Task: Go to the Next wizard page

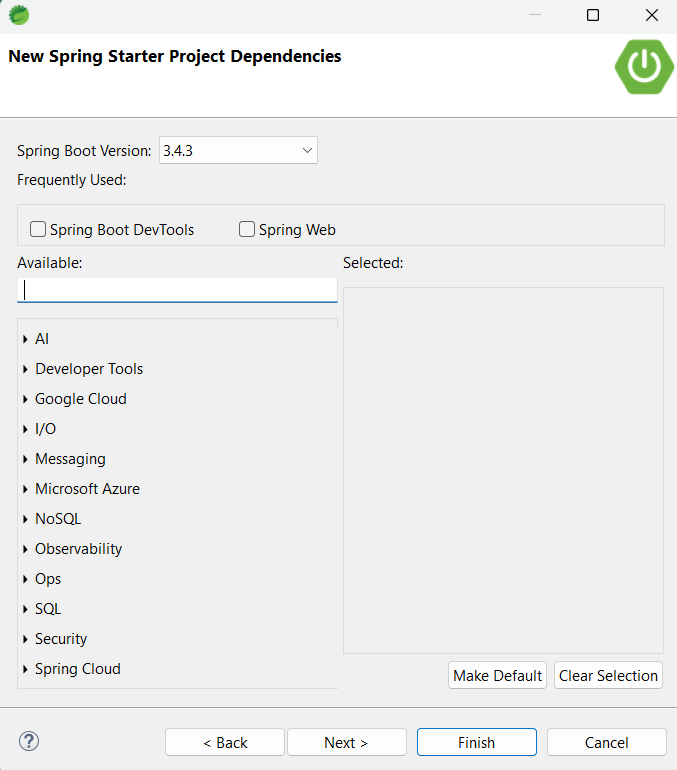Action: click(346, 742)
